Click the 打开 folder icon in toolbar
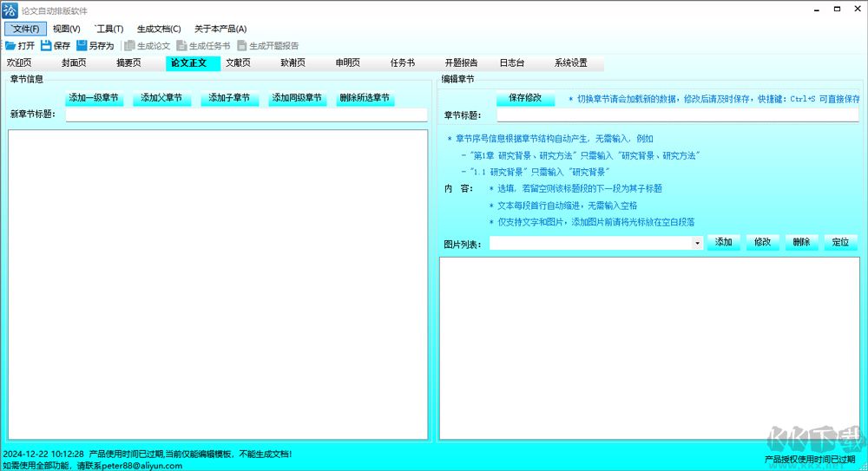Screen dimensions: 868x471 pos(10,45)
